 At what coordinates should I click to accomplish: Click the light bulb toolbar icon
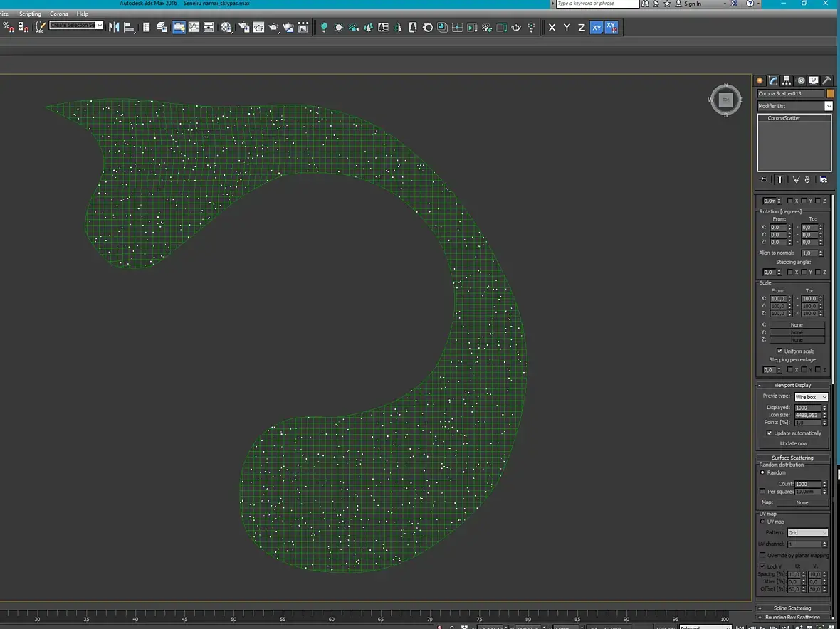324,27
